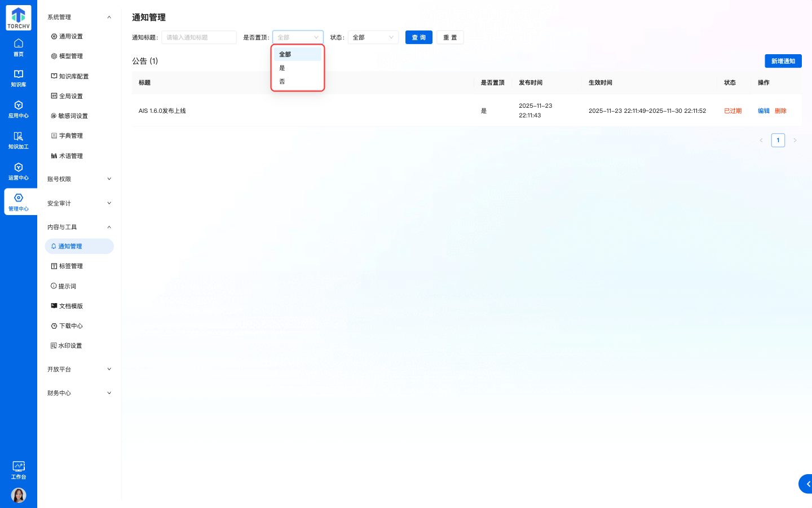812x508 pixels.
Task: Click the user avatar at bottom left
Action: 19,495
